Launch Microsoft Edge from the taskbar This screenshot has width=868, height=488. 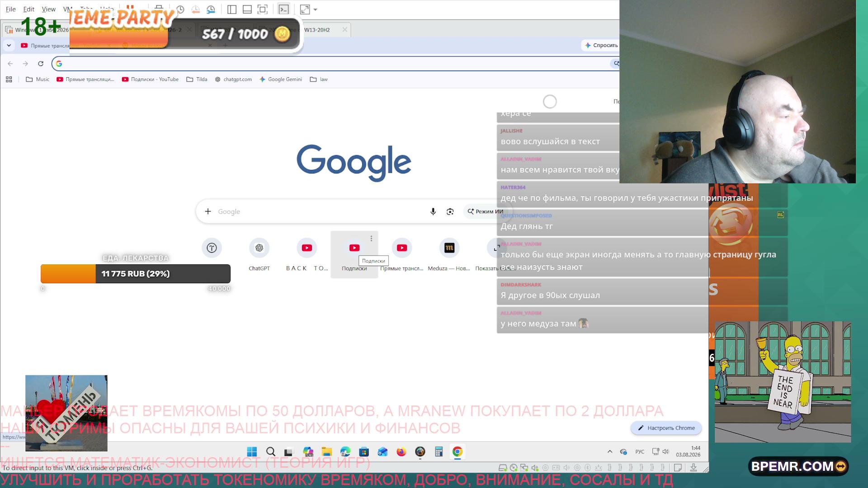tap(345, 452)
